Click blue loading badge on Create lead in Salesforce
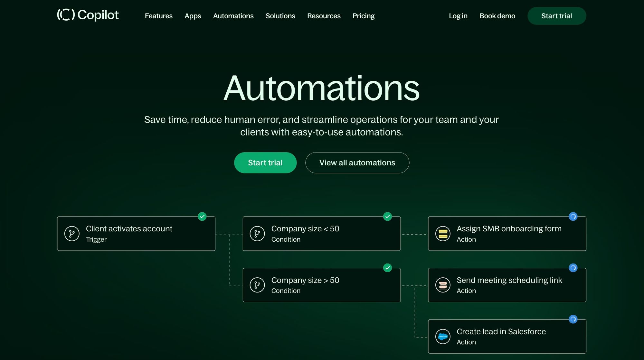The width and height of the screenshot is (644, 360). coord(573,319)
